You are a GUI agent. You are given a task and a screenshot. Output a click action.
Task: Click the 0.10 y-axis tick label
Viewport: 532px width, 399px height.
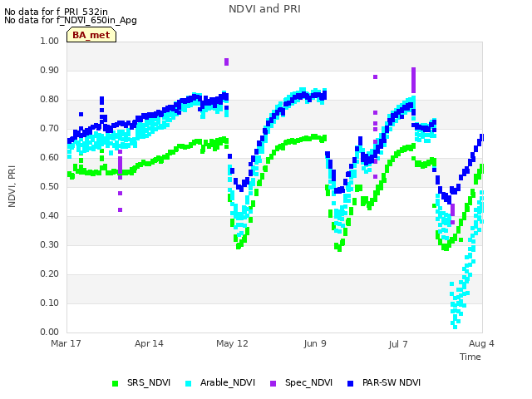pos(50,303)
